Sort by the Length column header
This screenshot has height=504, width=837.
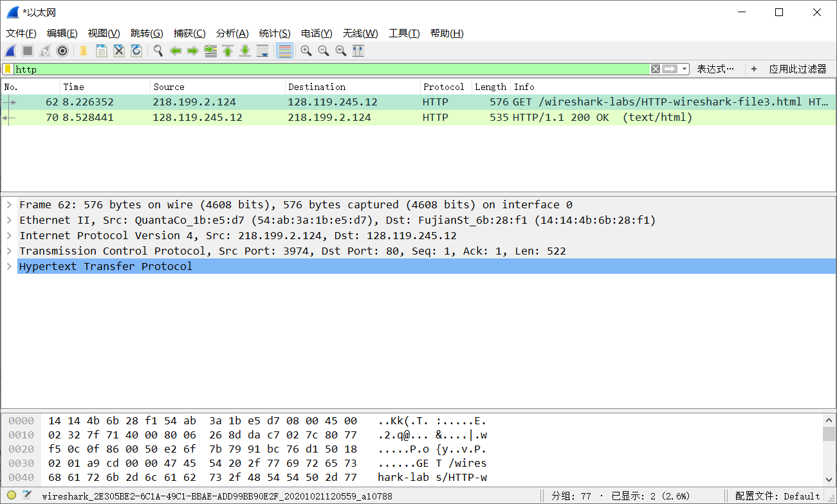tap(492, 87)
